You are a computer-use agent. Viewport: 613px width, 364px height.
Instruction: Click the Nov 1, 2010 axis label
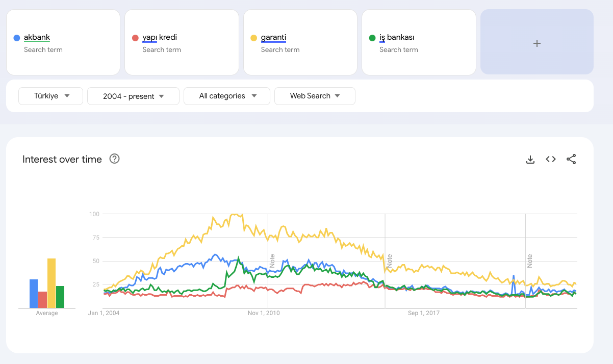coord(264,313)
